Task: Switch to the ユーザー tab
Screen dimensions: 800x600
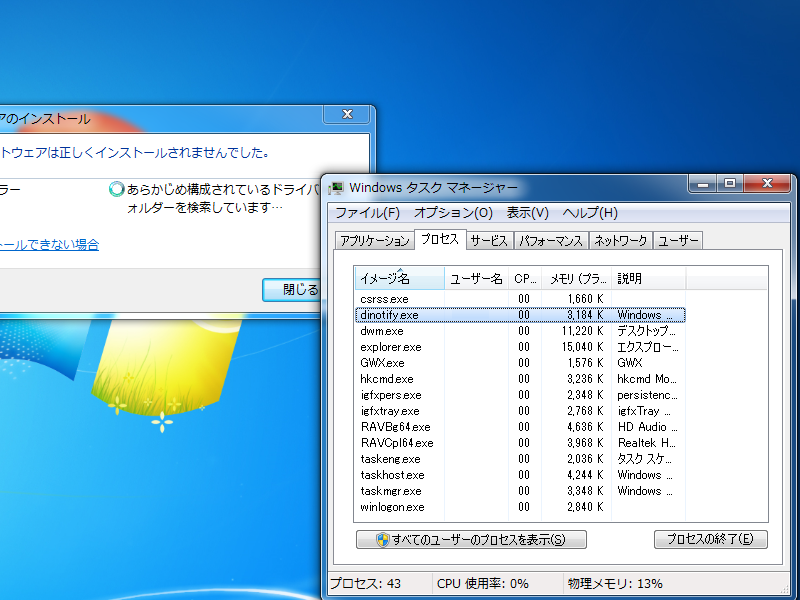Action: [678, 241]
